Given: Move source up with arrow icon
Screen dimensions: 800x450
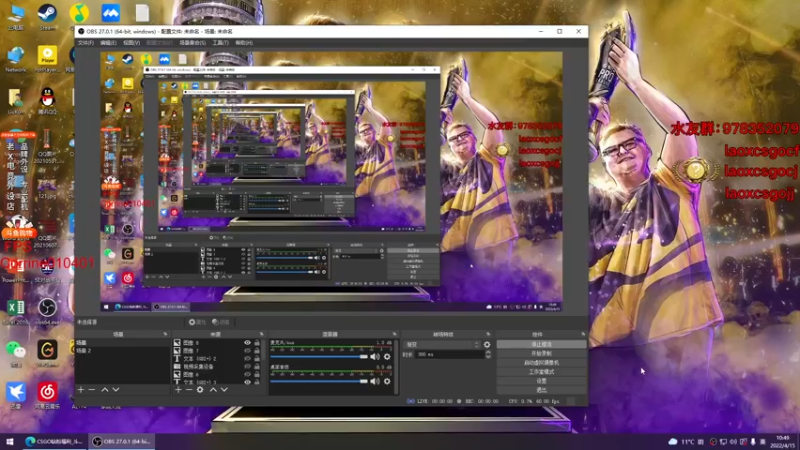Looking at the screenshot, I should point(213,390).
